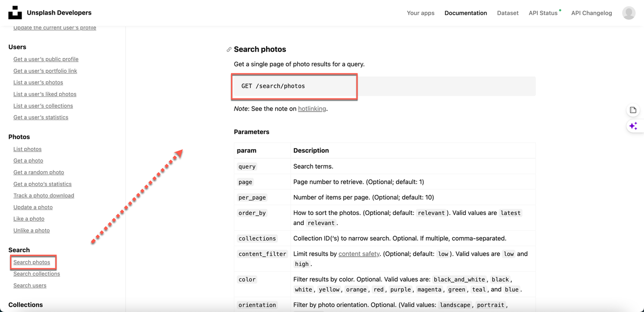Click the Unsplash Developers title text
Screen dimensions: 644x312
(59, 13)
